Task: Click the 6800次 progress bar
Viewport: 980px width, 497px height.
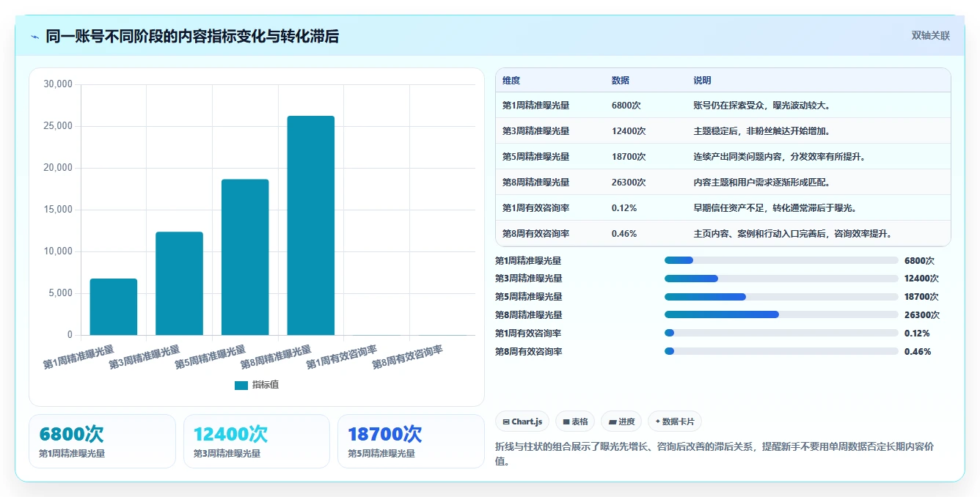Action: pos(781,260)
